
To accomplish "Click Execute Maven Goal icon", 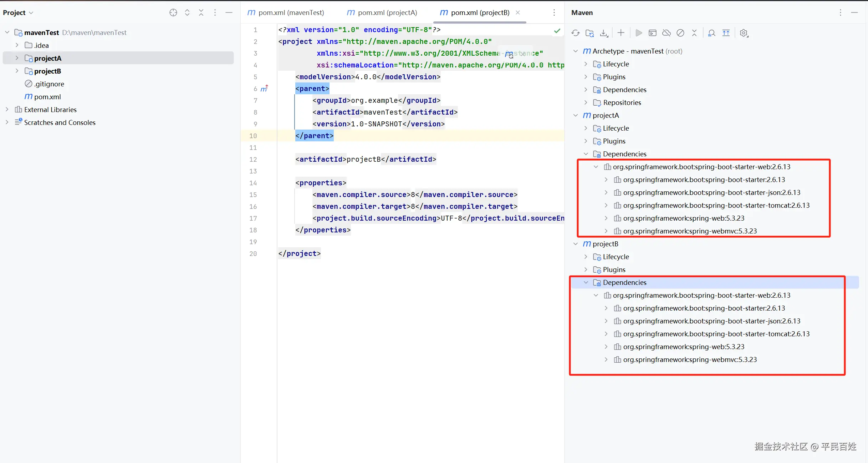I will click(x=652, y=33).
